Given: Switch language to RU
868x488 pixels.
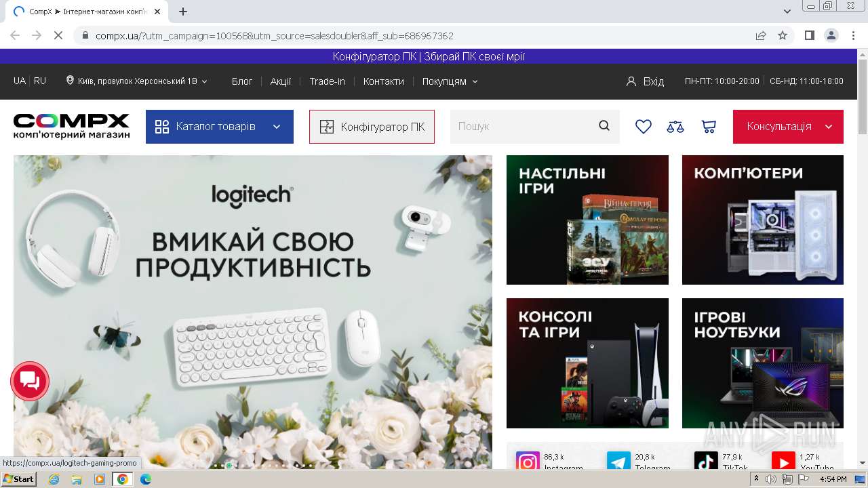Looking at the screenshot, I should (40, 81).
